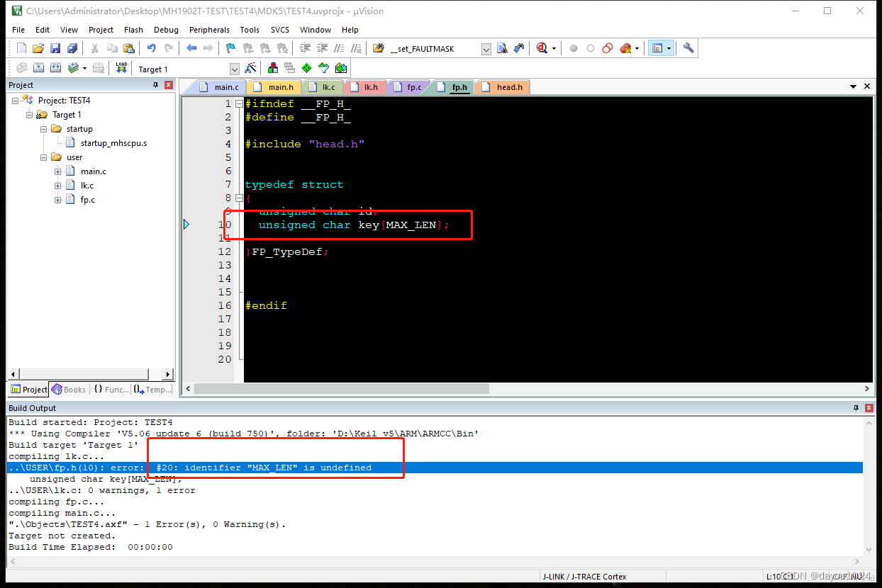This screenshot has height=588, width=882.
Task: Click line 10 in the editor gutter
Action: click(x=225, y=225)
